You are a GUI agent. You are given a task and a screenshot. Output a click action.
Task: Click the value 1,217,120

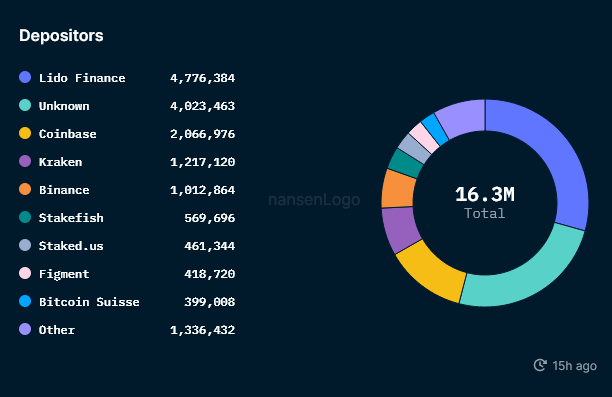pyautogui.click(x=203, y=162)
